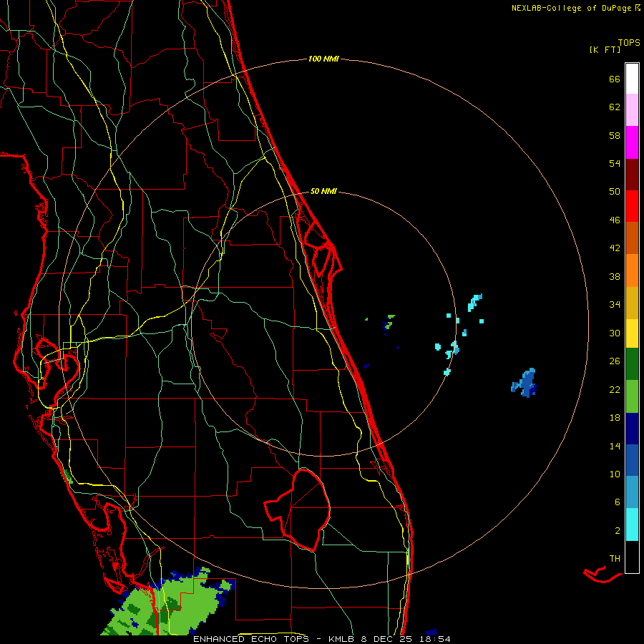Click the "50 NMI" range ring label

pyautogui.click(x=323, y=191)
